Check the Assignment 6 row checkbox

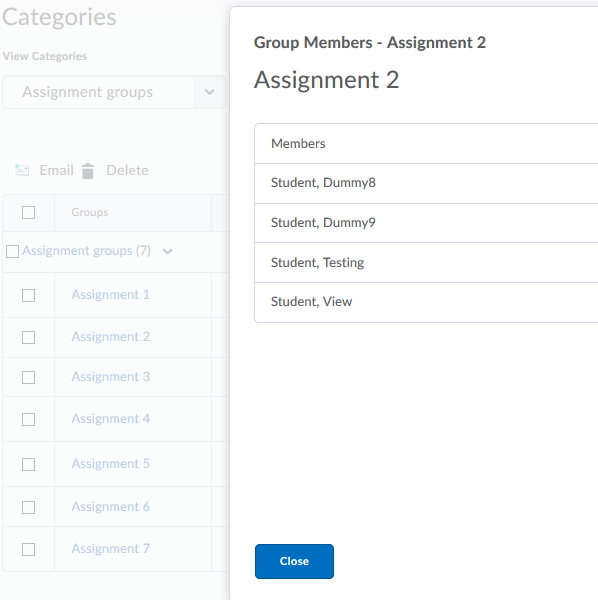[x=29, y=507]
